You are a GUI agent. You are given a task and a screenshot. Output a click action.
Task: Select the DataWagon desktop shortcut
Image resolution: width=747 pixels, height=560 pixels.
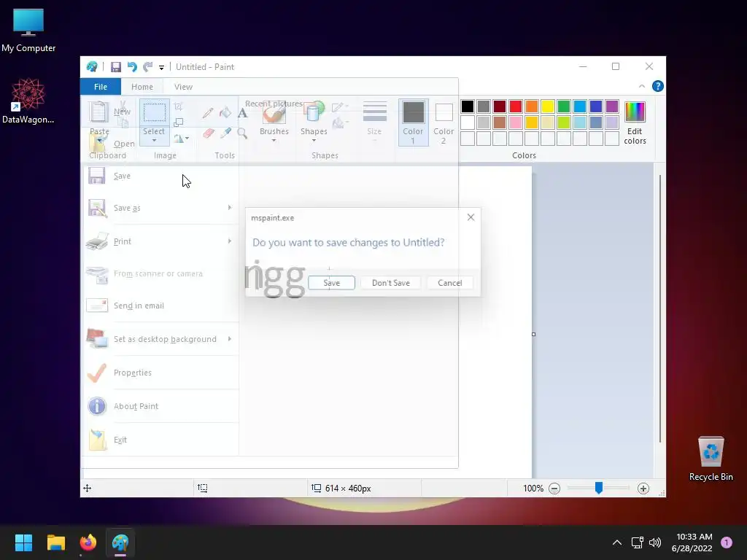click(28, 101)
